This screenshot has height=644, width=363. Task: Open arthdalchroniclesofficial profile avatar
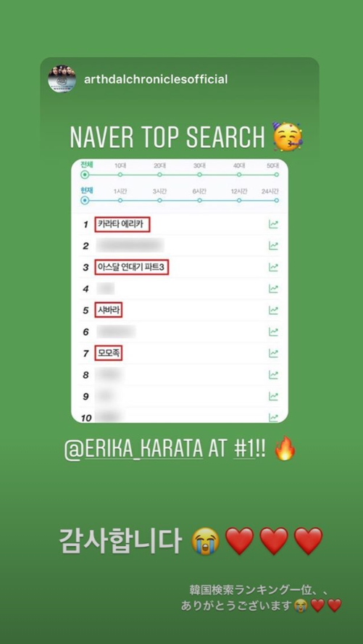(x=62, y=78)
